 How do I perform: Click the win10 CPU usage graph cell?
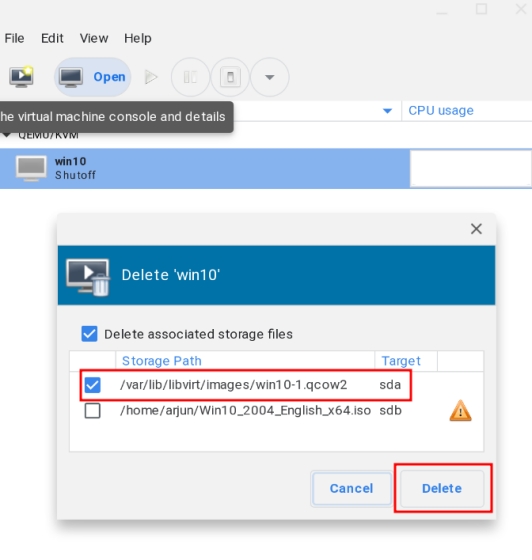pyautogui.click(x=470, y=168)
